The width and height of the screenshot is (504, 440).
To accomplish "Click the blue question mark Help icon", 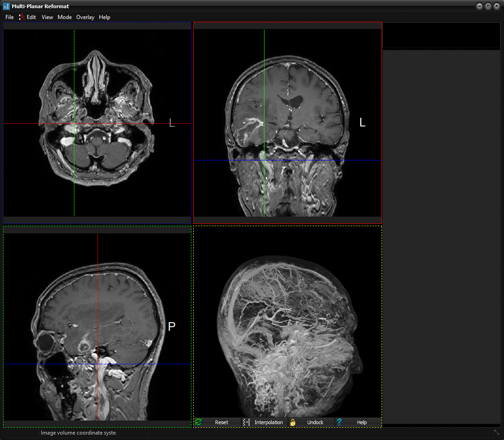I will (339, 422).
